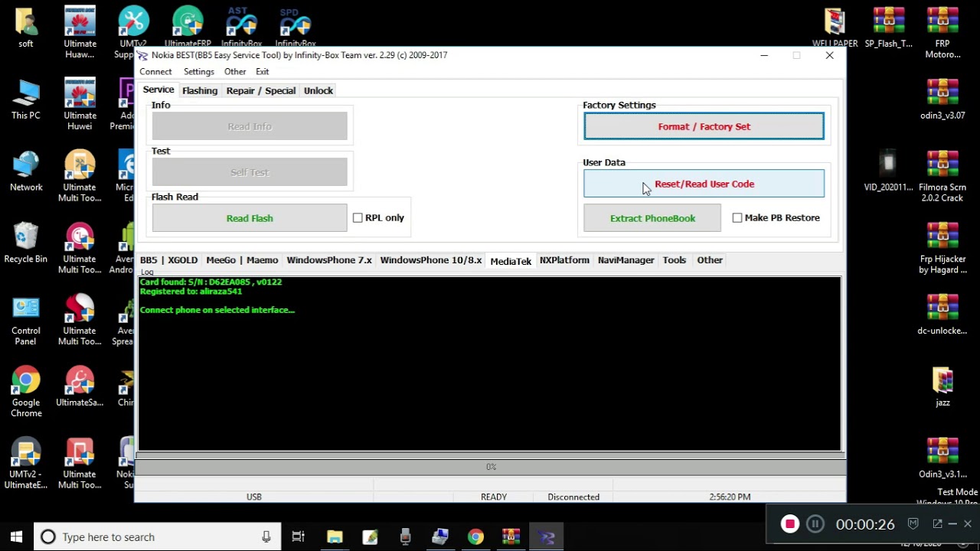Select the MeeGo | Maemo platform tab

tap(242, 260)
